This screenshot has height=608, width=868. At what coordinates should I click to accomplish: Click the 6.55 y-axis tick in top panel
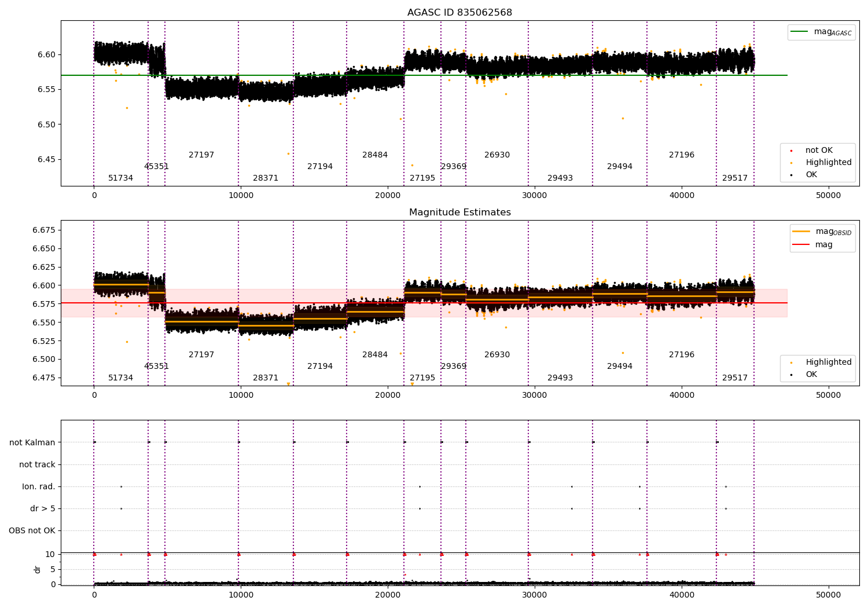pyautogui.click(x=47, y=90)
